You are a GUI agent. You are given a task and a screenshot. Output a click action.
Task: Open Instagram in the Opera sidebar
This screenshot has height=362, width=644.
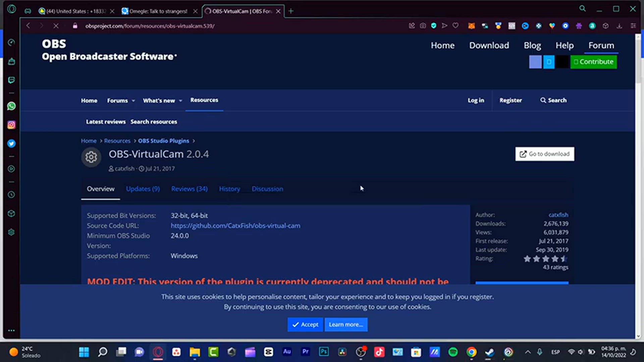[x=11, y=125]
